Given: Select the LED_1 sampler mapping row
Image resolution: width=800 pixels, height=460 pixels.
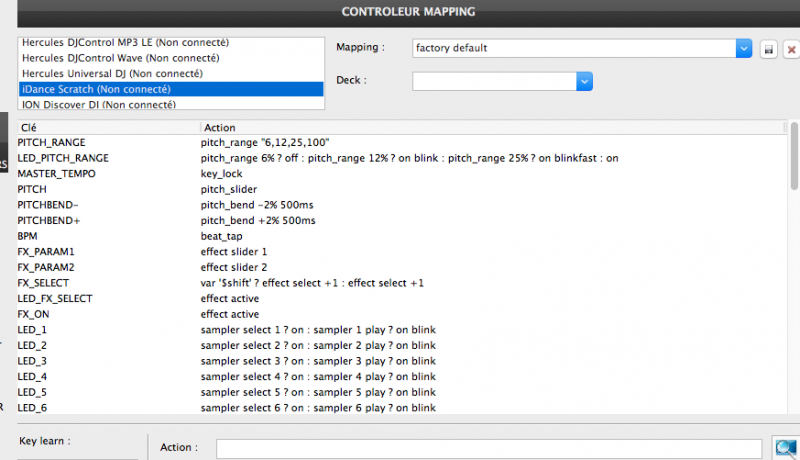Looking at the screenshot, I should (x=300, y=330).
